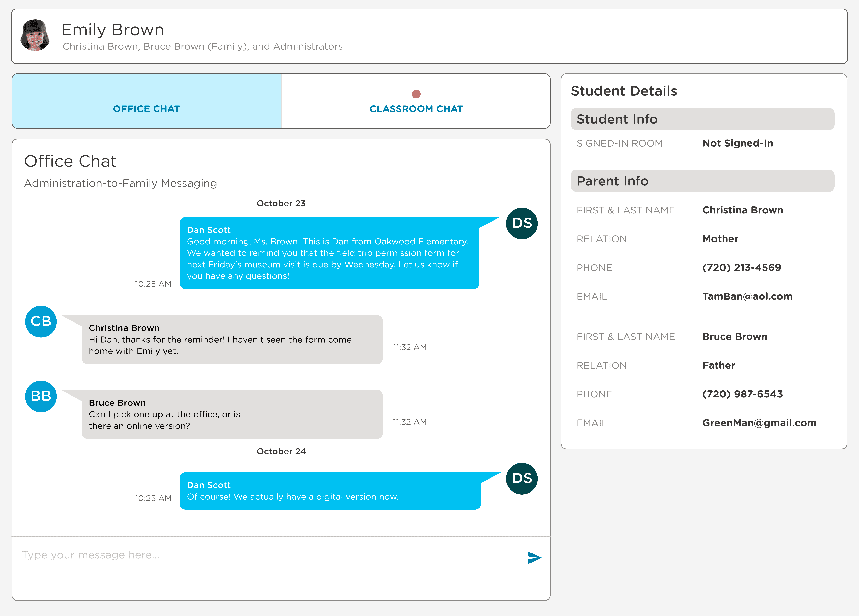Image resolution: width=859 pixels, height=616 pixels.
Task: Collapse the Parent Info section header
Action: [x=702, y=181]
